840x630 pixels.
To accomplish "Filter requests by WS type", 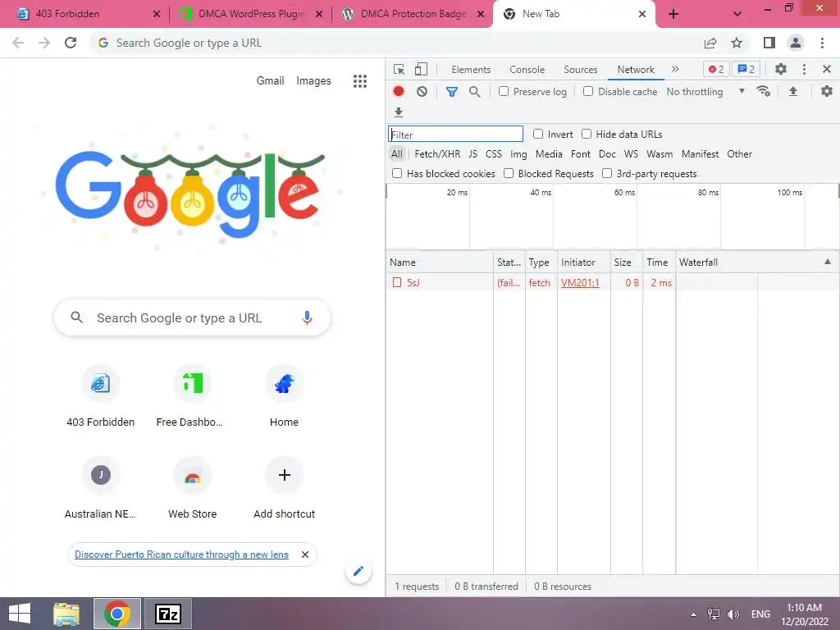I will click(x=631, y=154).
